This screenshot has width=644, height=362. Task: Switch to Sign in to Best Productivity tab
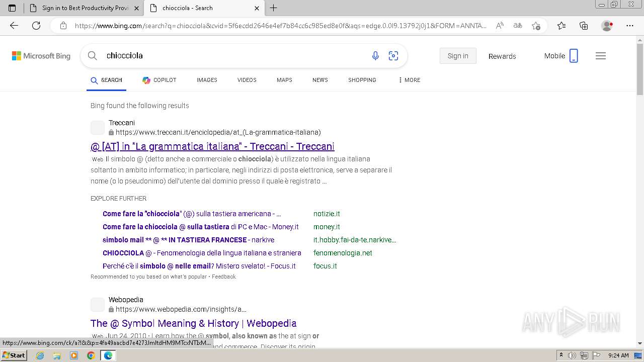[83, 8]
